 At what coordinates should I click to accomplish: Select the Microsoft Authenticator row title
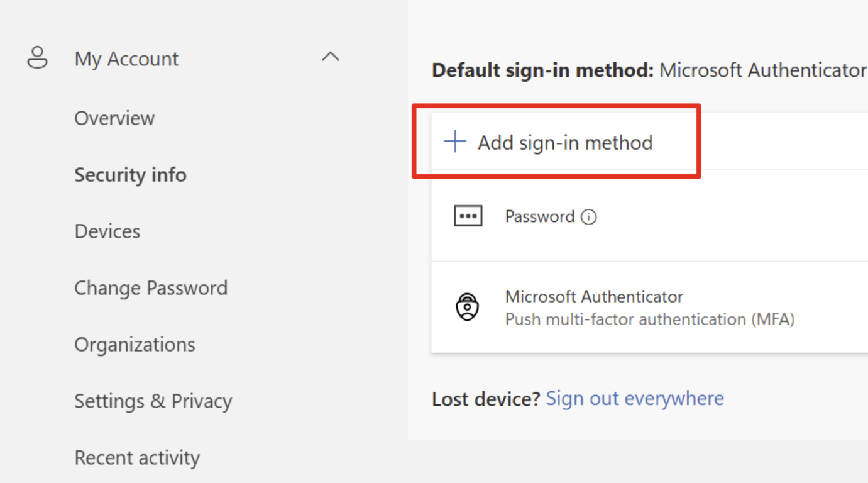point(594,296)
